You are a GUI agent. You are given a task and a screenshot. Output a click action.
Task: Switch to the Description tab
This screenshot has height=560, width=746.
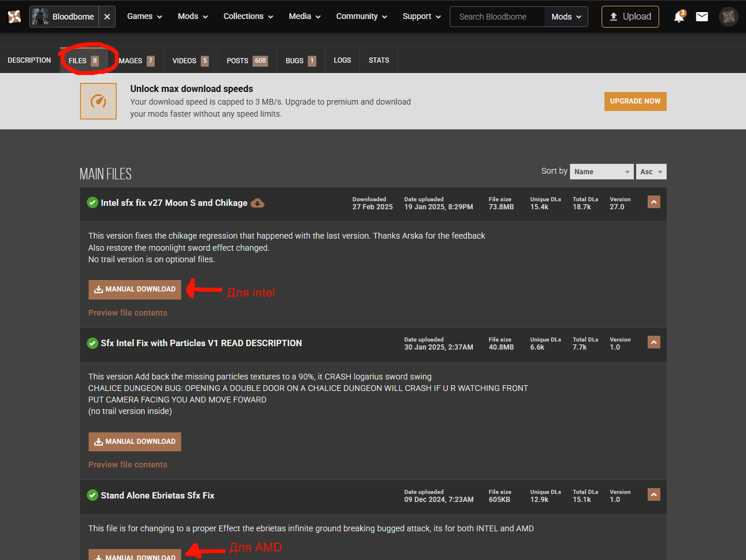pyautogui.click(x=29, y=60)
